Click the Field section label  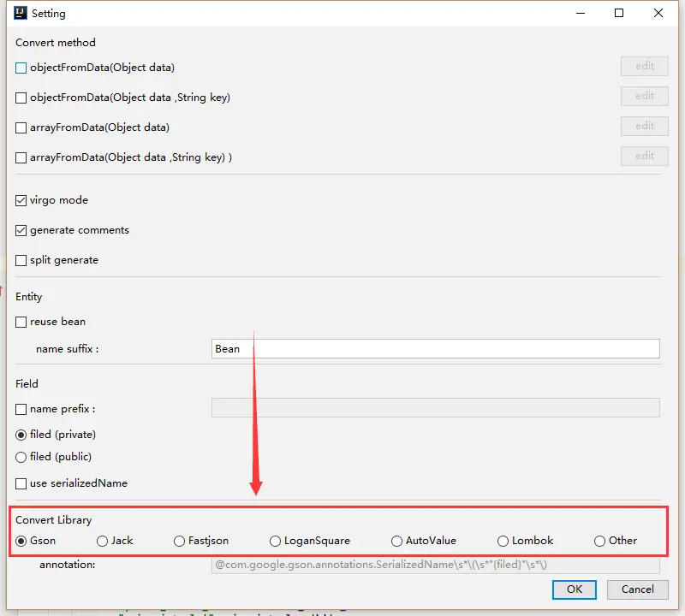pos(27,384)
